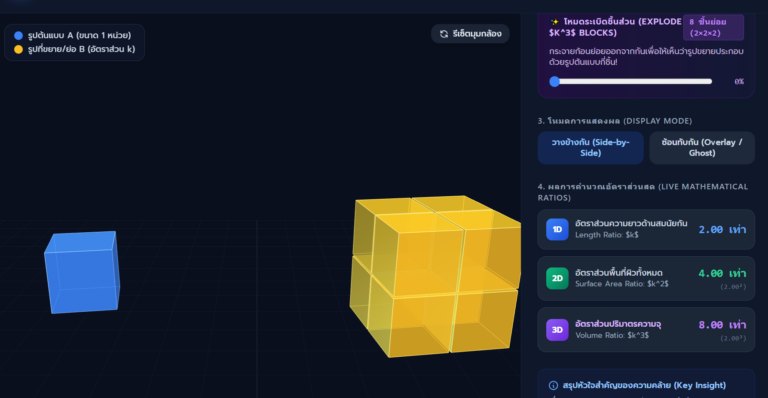768x398 pixels.
Task: Open the Surface Area Ratio 4.00 เท่า card
Action: click(x=646, y=278)
